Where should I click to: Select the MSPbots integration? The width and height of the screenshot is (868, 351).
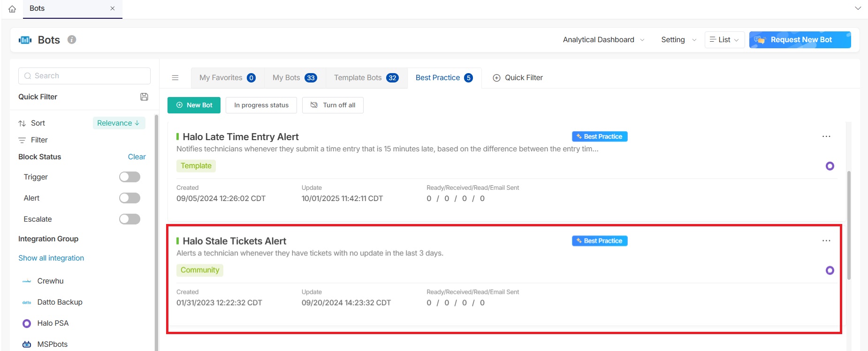(x=52, y=344)
